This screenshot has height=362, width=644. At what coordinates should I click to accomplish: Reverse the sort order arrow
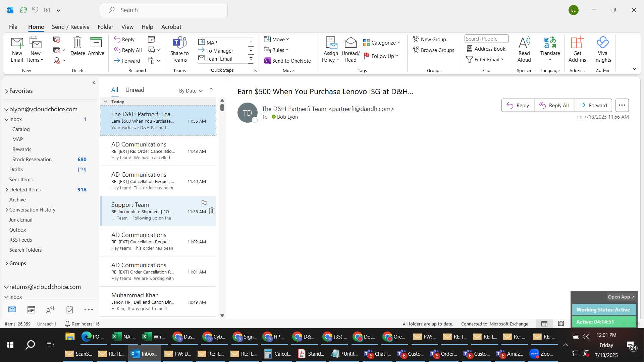click(211, 90)
